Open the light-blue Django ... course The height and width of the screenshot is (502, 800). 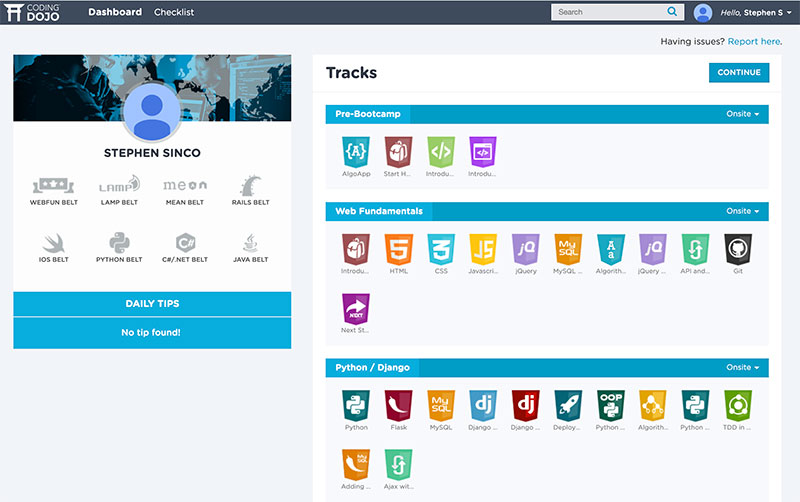tap(483, 406)
